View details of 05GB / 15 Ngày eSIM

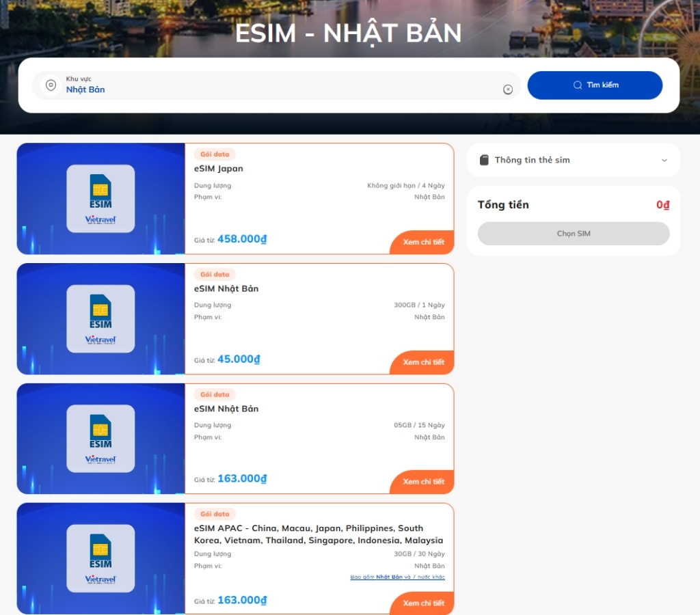pyautogui.click(x=422, y=482)
